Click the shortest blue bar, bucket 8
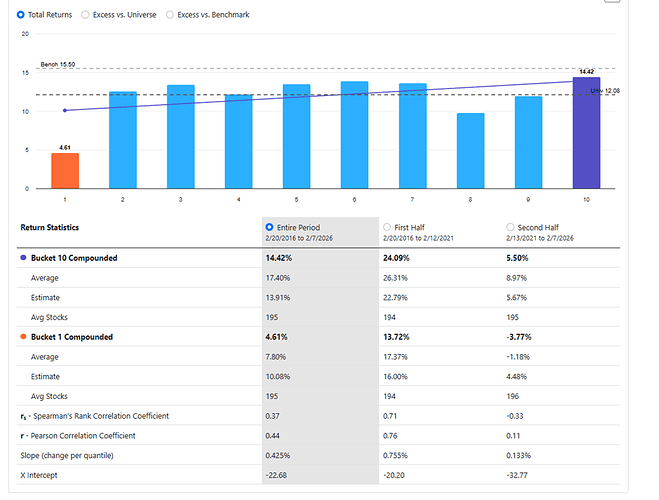Viewport: 659px width, 500px height. pyautogui.click(x=470, y=150)
